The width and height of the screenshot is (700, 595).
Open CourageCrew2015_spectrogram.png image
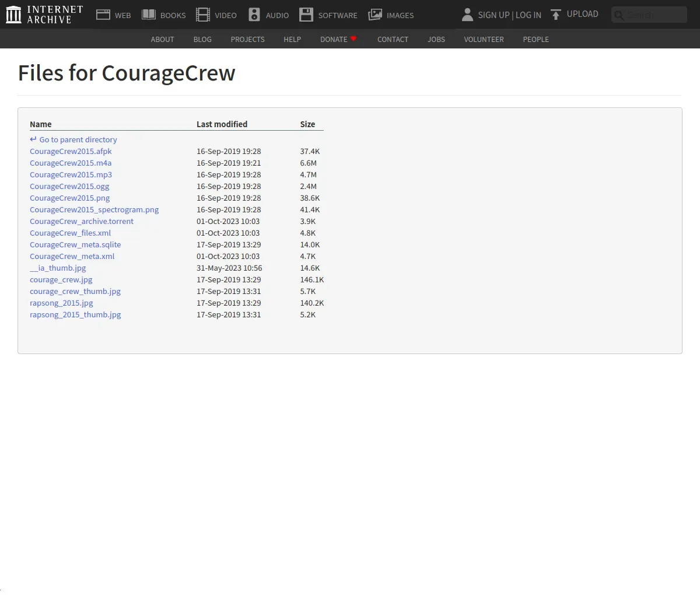(x=94, y=210)
